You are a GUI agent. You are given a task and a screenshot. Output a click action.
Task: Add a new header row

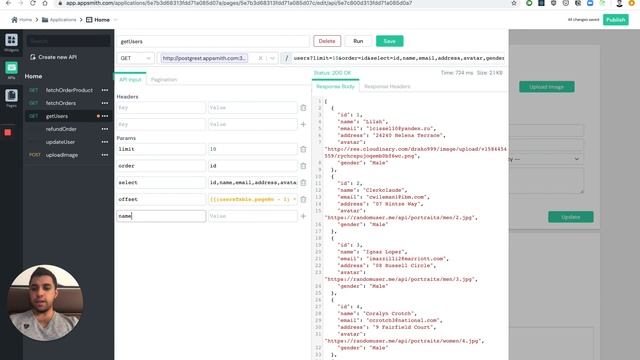tap(303, 124)
